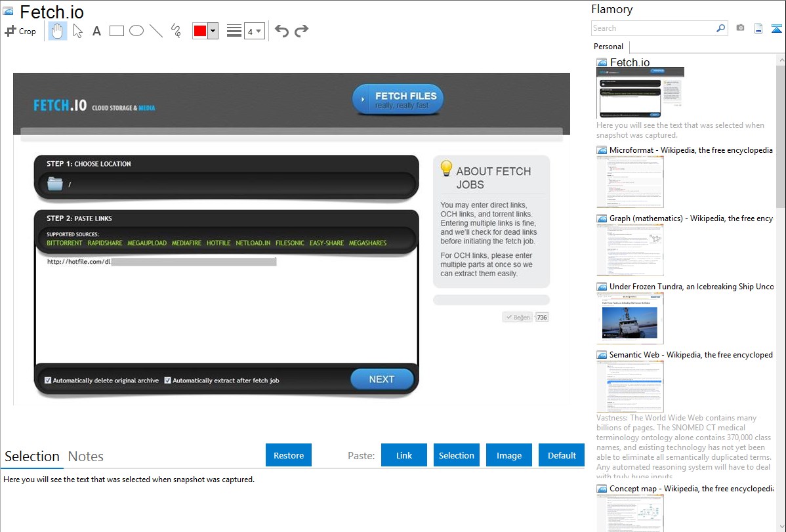
Task: Open the Under Frozen Tundra snapshot thumbnail
Action: coord(630,318)
